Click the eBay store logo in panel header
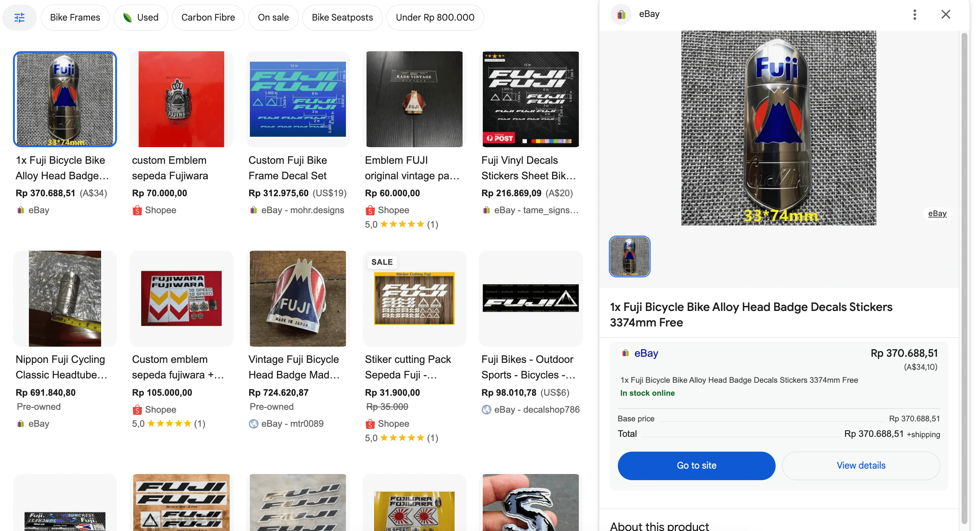The image size is (980, 531). [621, 14]
